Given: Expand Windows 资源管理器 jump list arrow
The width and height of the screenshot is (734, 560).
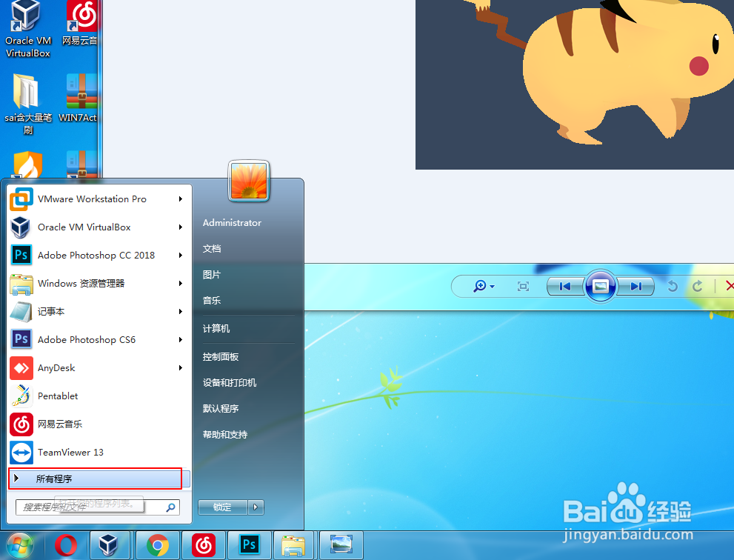Looking at the screenshot, I should pos(181,283).
